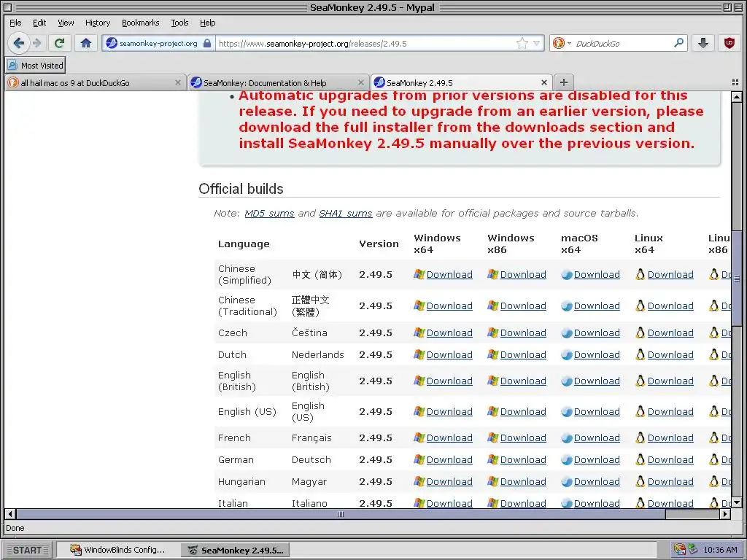Click macOS icon in Czech row
Screen dimensions: 747x560
pyautogui.click(x=566, y=332)
